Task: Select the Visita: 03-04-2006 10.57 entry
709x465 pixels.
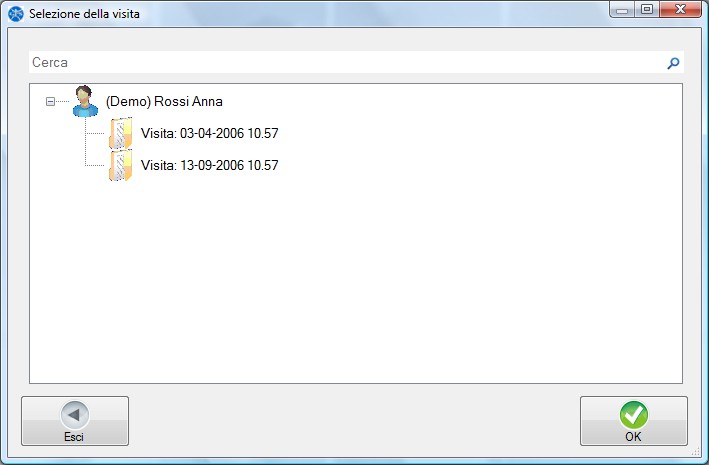Action: pos(209,133)
